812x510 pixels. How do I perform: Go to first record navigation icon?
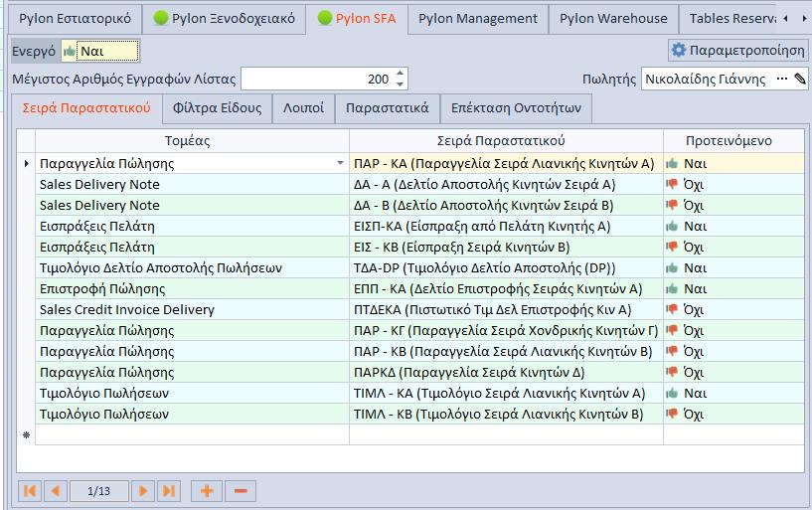[30, 491]
